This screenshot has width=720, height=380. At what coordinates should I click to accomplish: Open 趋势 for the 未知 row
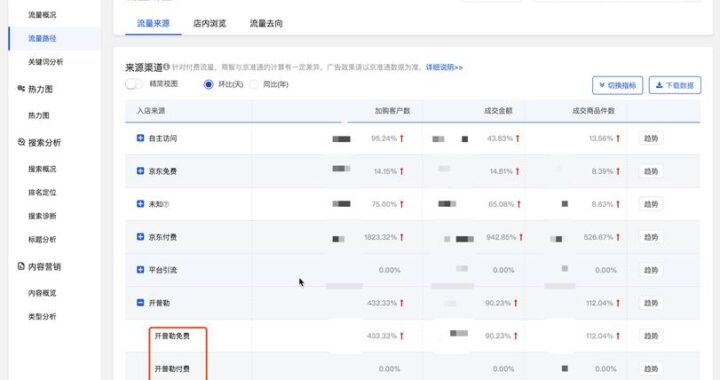pos(651,204)
